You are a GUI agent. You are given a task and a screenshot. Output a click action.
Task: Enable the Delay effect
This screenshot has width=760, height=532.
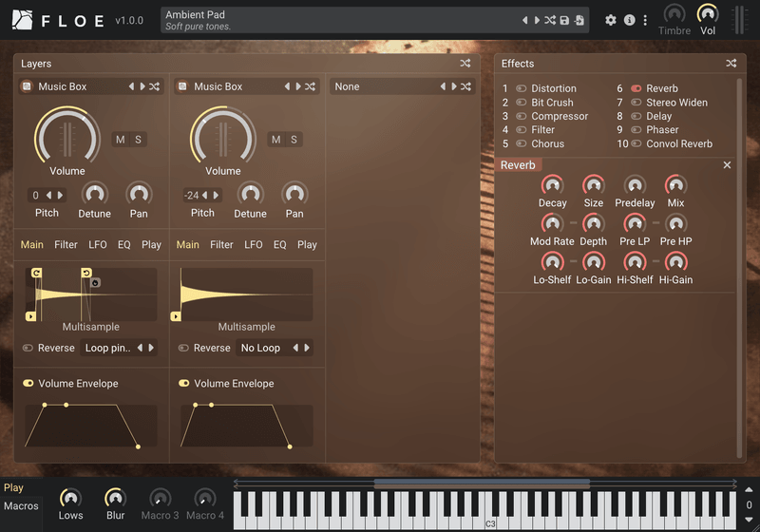(x=636, y=116)
